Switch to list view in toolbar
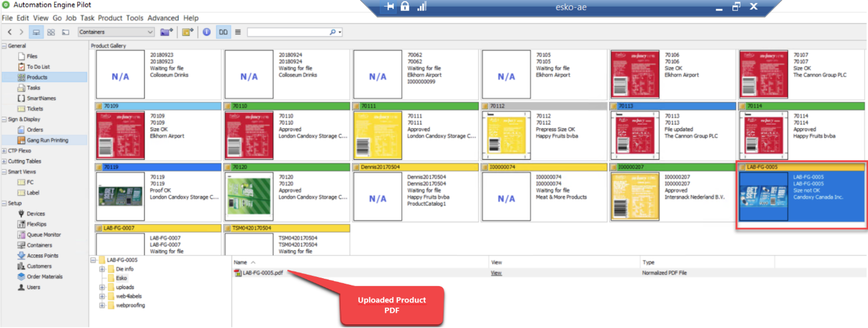 point(238,32)
